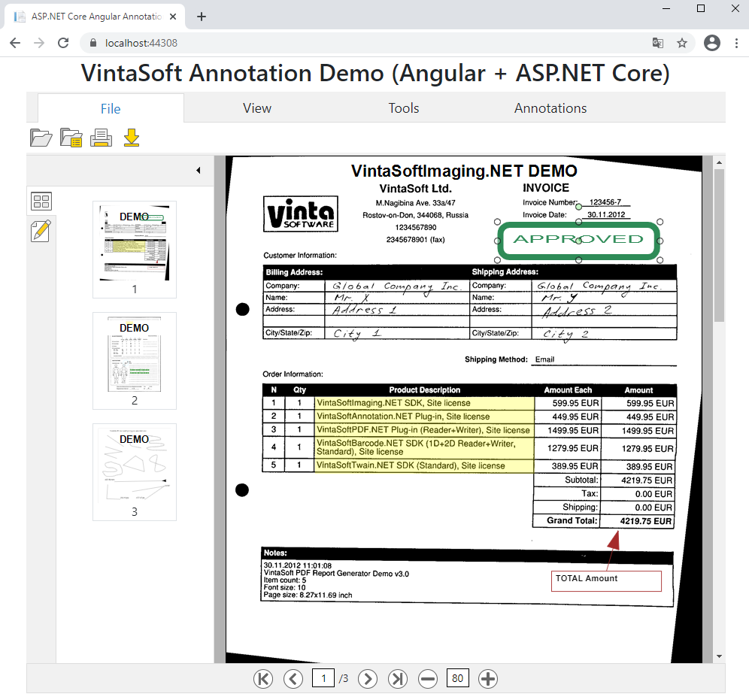Click the Print document icon
This screenshot has height=700, width=749.
(x=101, y=138)
